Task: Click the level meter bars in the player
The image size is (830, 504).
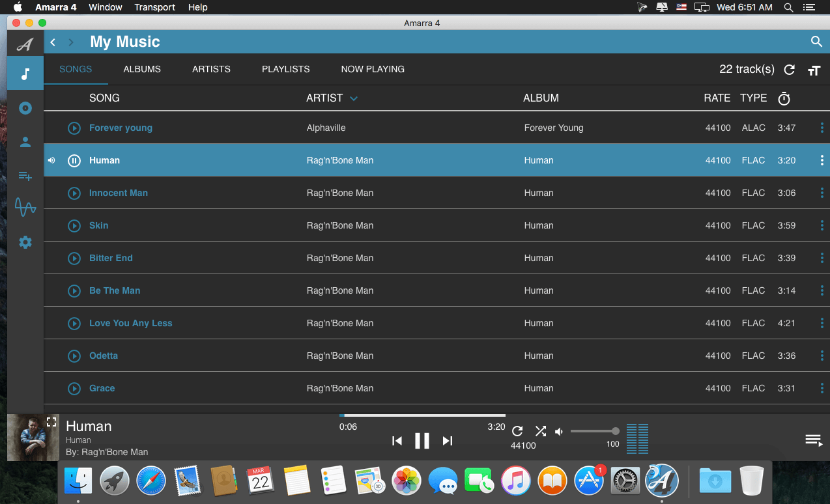Action: [637, 439]
